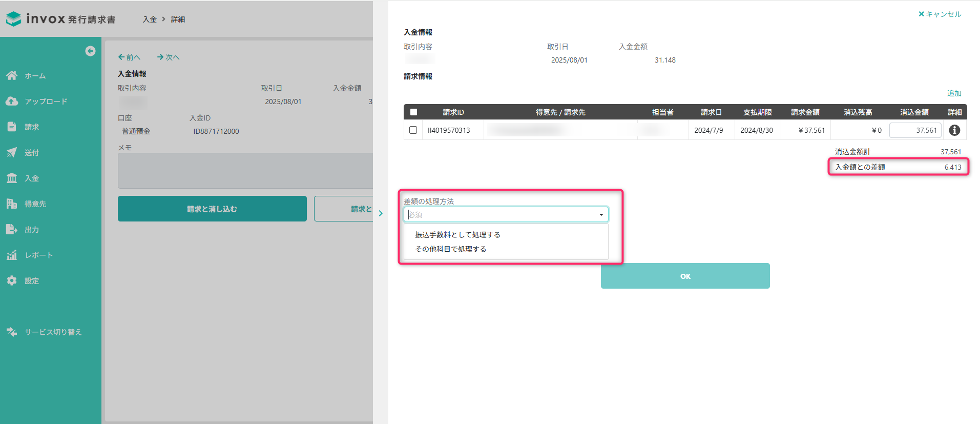This screenshot has width=980, height=424.
Task: Open 出力 in the sidebar menu
Action: pos(32,229)
